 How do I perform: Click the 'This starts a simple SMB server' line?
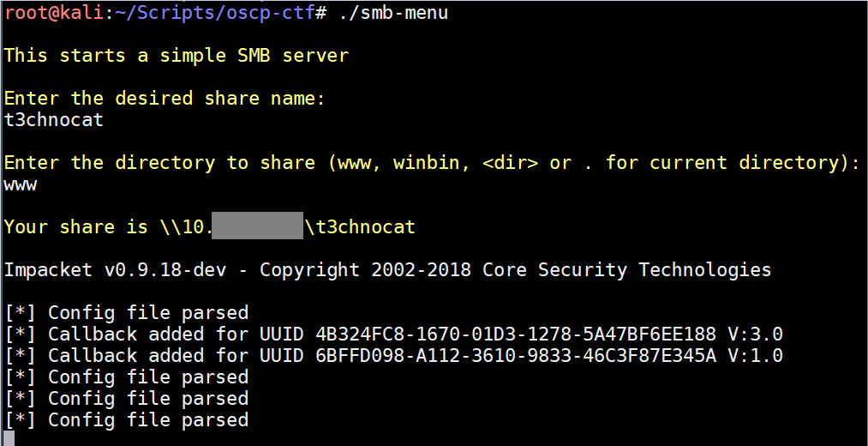click(x=177, y=56)
